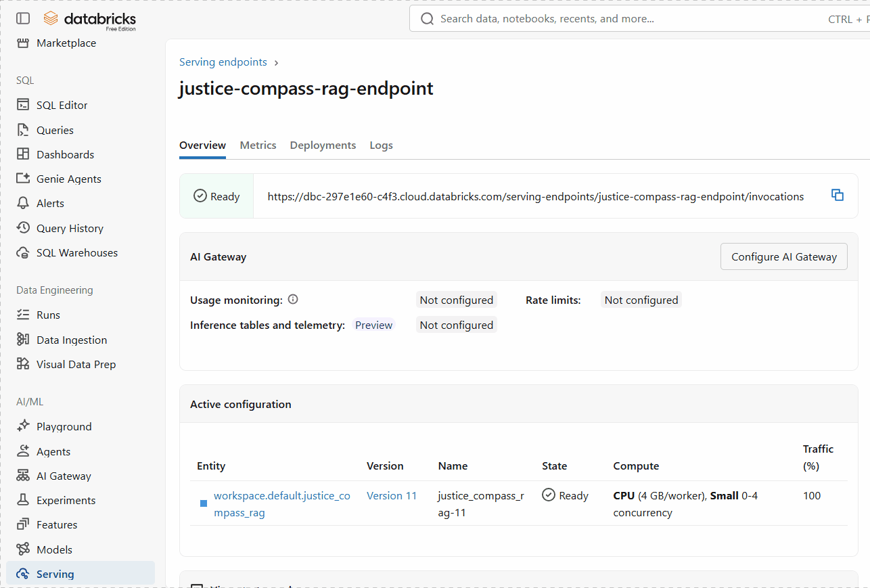Image resolution: width=870 pixels, height=588 pixels.
Task: Open Queries menu item
Action: tap(55, 131)
